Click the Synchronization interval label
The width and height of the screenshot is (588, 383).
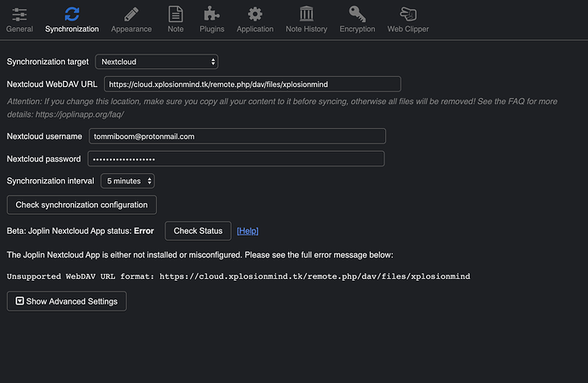(x=50, y=181)
